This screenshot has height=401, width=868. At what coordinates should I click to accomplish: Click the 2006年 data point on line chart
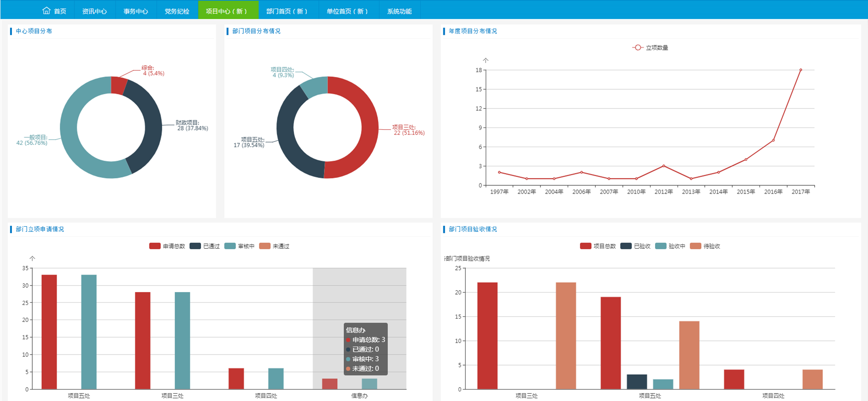(x=581, y=172)
